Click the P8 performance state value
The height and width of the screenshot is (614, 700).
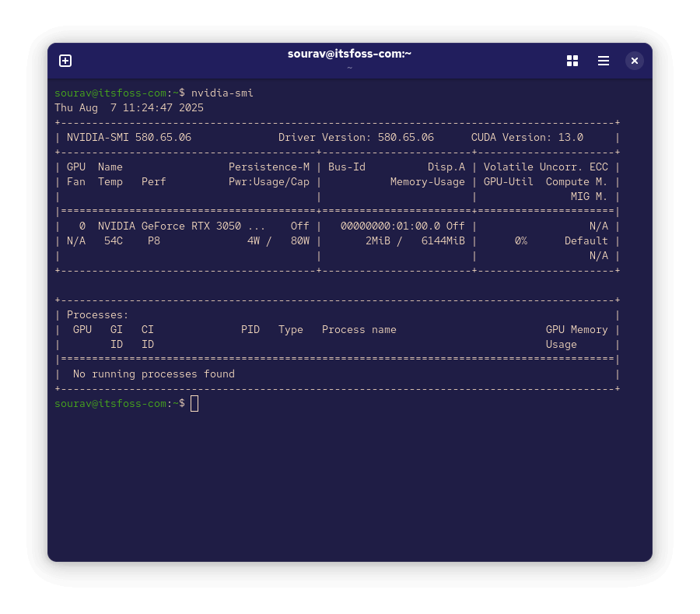click(154, 241)
